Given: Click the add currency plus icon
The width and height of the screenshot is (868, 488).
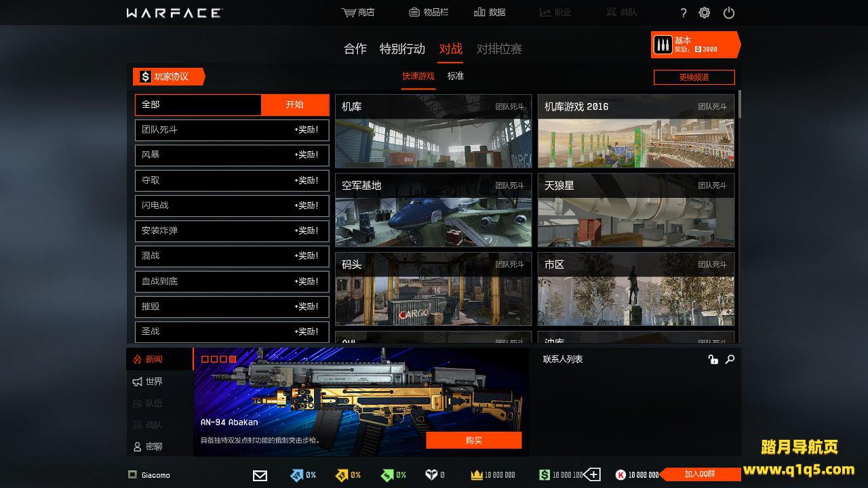Looking at the screenshot, I should click(592, 474).
